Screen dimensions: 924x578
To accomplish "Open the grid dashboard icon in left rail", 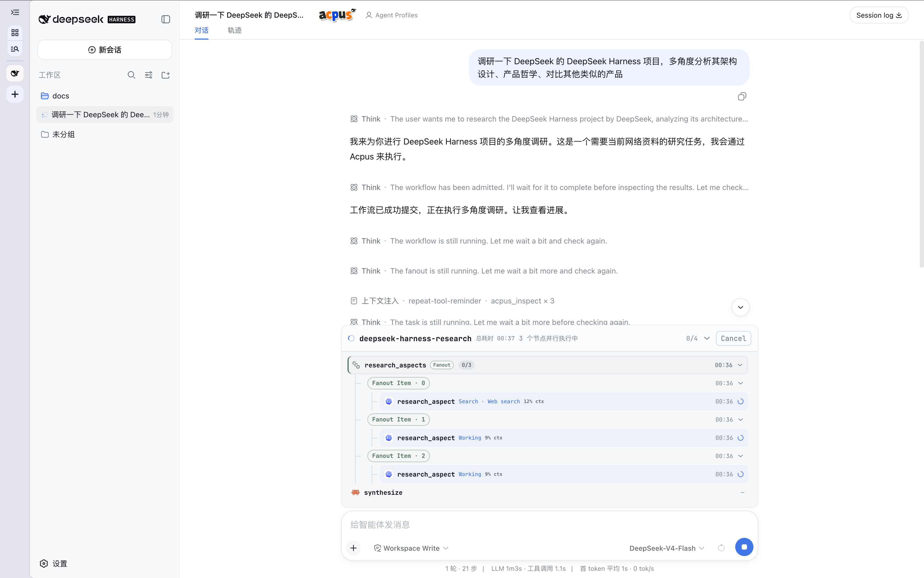I will pos(15,33).
